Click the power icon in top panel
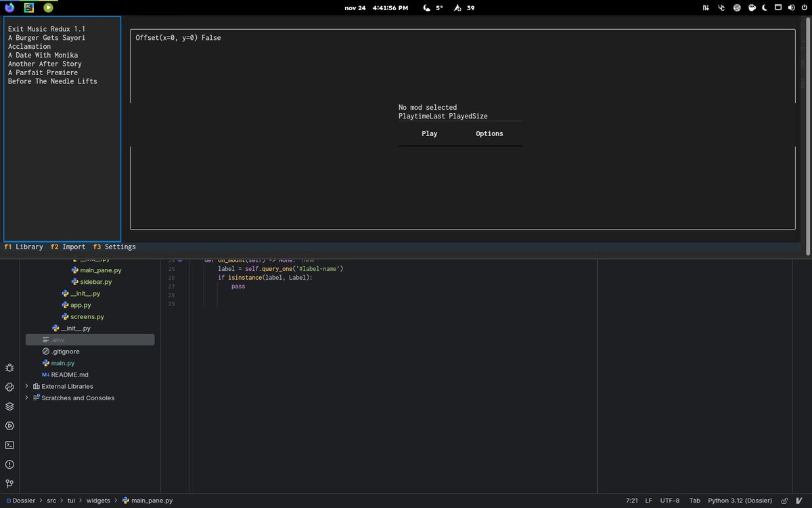The image size is (812, 508). (x=804, y=8)
